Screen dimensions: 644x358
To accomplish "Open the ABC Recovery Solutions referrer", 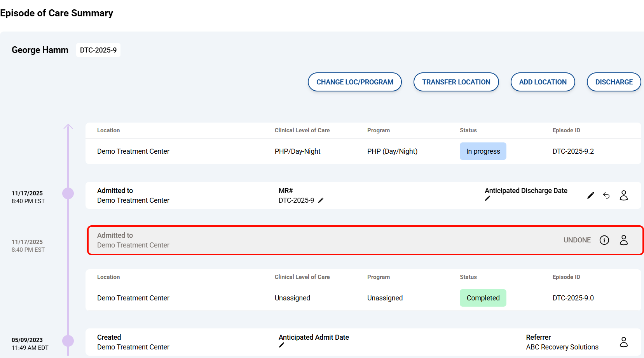I will tap(562, 347).
